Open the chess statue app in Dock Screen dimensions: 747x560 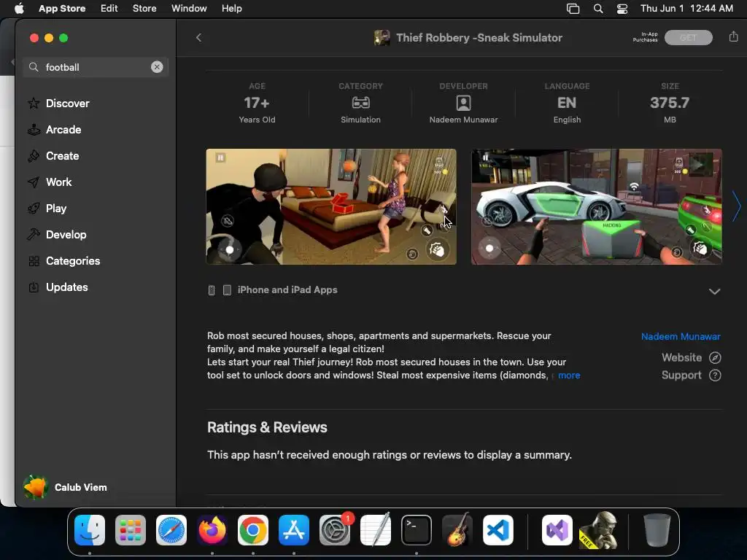click(x=599, y=530)
